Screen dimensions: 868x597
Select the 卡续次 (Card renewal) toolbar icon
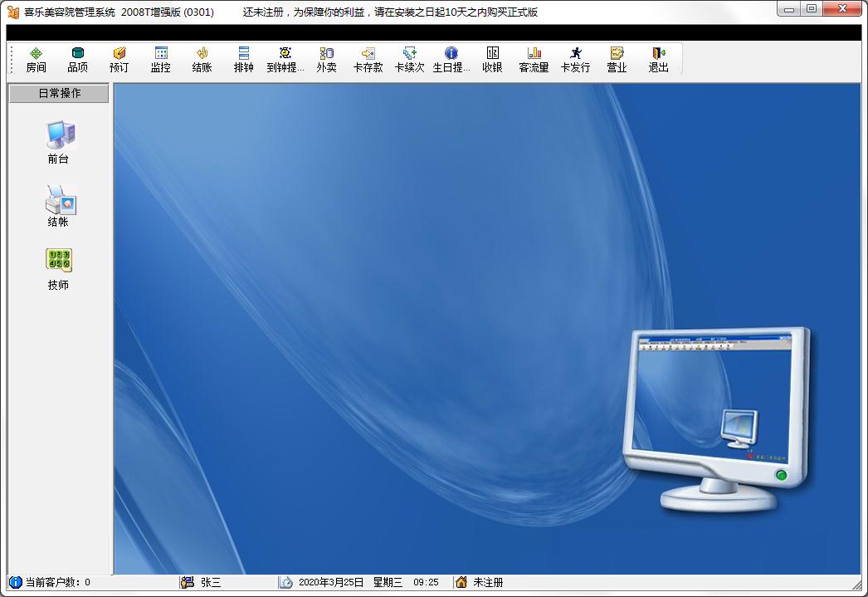[x=409, y=59]
